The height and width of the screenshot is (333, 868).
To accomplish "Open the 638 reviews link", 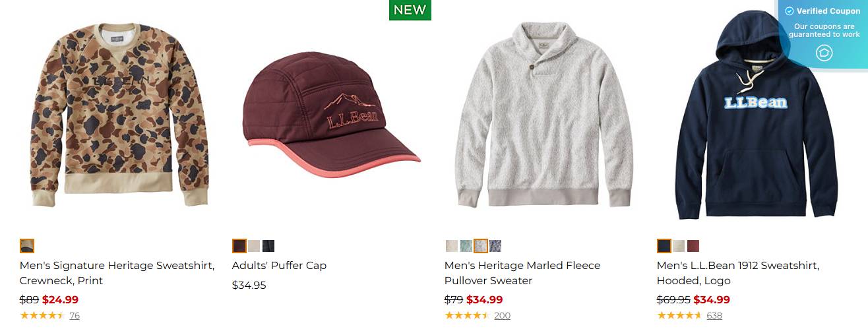I will click(x=714, y=315).
